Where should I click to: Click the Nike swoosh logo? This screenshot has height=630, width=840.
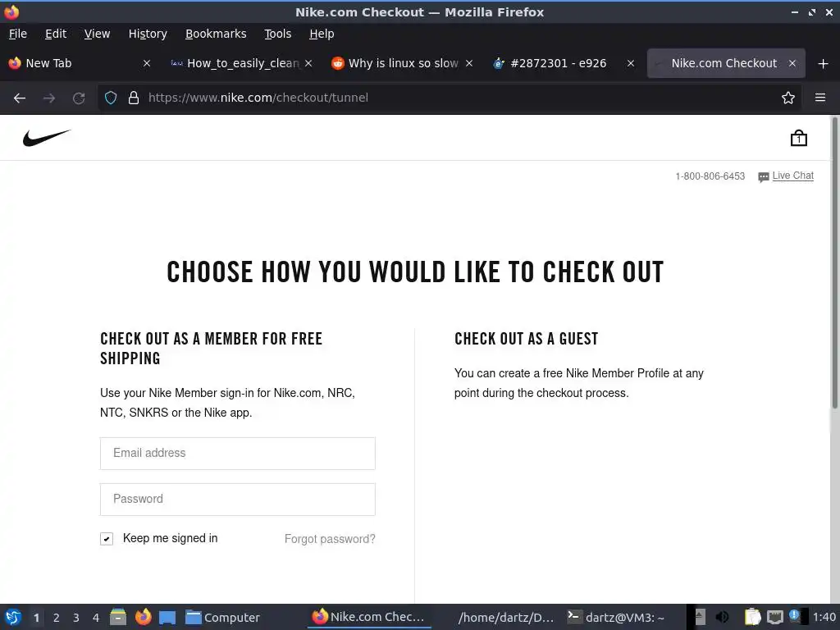tap(47, 138)
